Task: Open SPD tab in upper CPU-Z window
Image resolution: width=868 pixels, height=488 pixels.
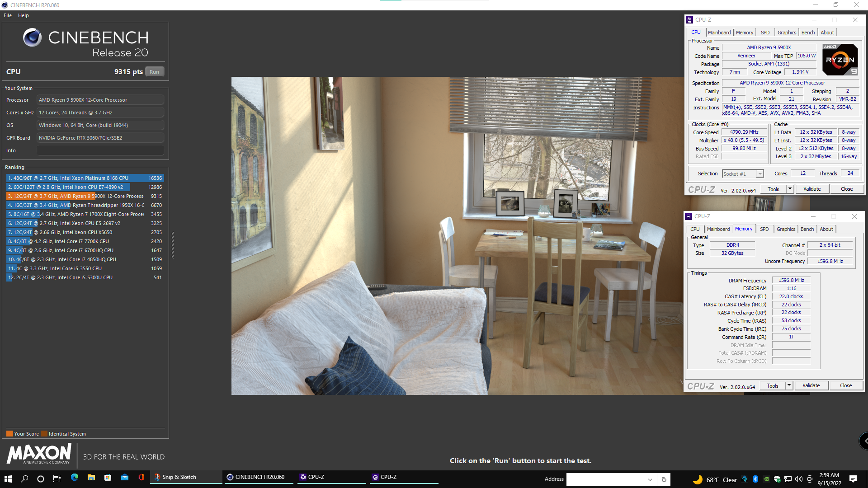Action: [x=765, y=33]
